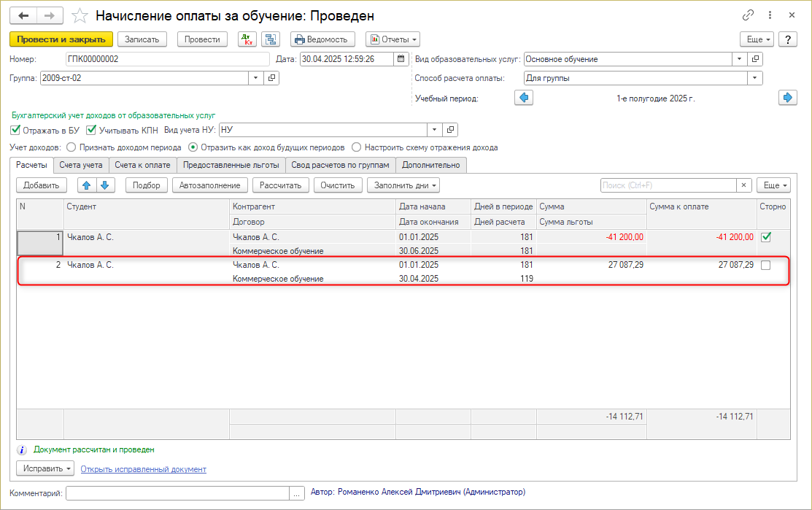The width and height of the screenshot is (812, 510).
Task: Click Рассчитать button
Action: tap(281, 185)
